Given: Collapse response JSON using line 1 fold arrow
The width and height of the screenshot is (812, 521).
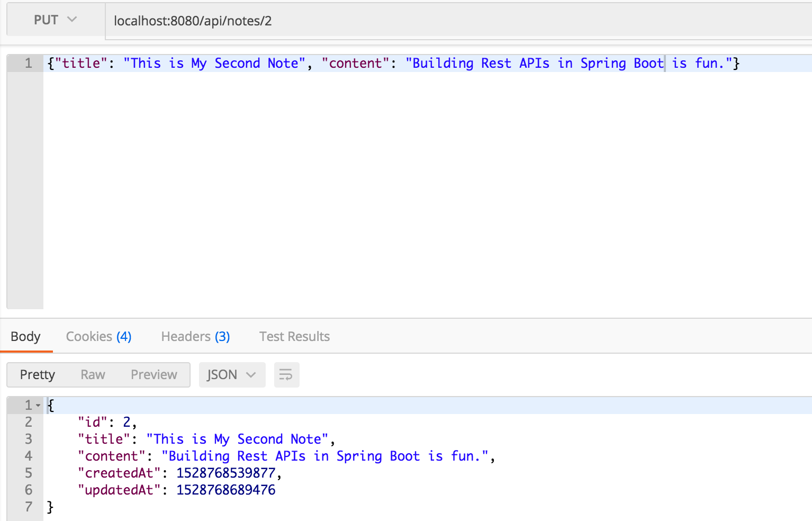Looking at the screenshot, I should click(x=38, y=406).
